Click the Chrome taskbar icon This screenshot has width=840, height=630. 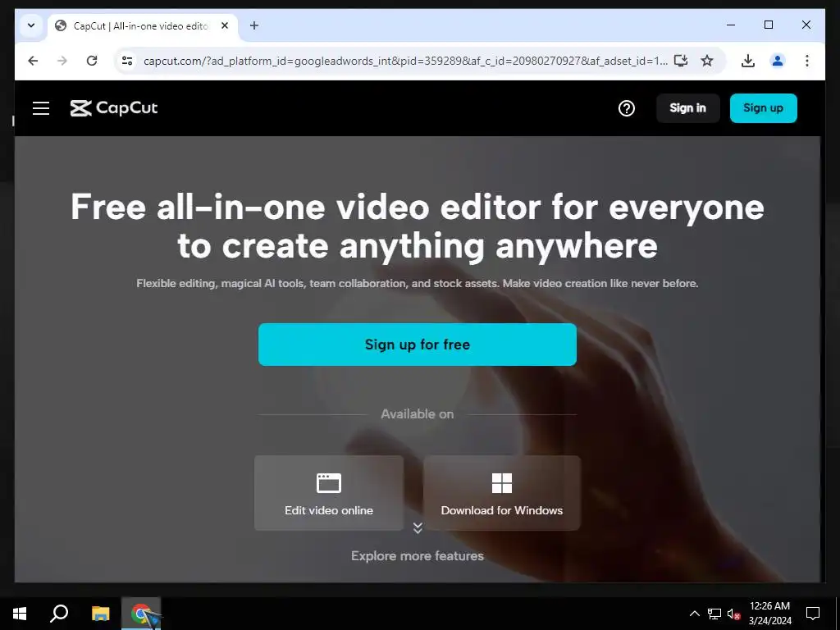pyautogui.click(x=141, y=614)
